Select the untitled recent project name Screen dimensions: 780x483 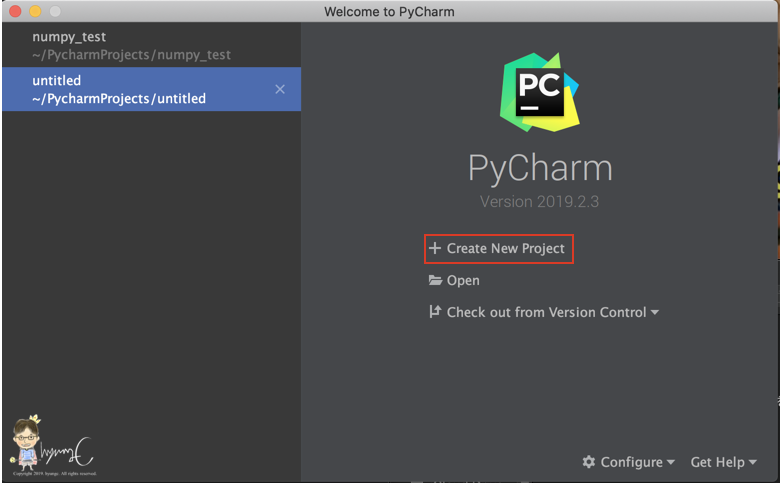57,81
